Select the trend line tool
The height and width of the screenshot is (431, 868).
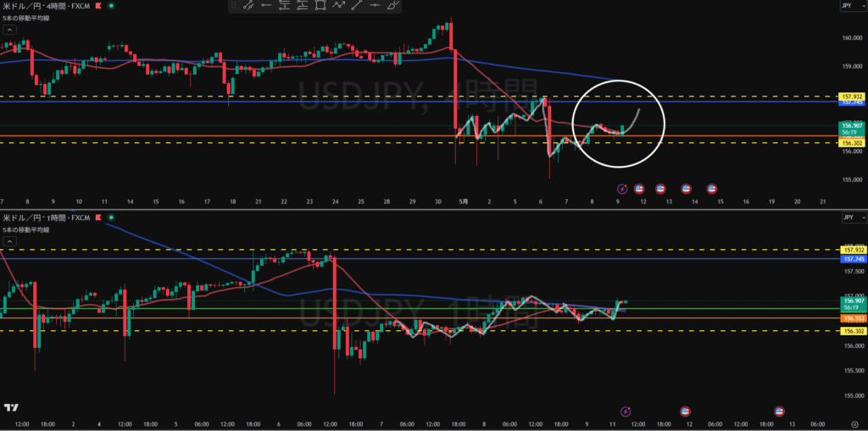click(357, 5)
